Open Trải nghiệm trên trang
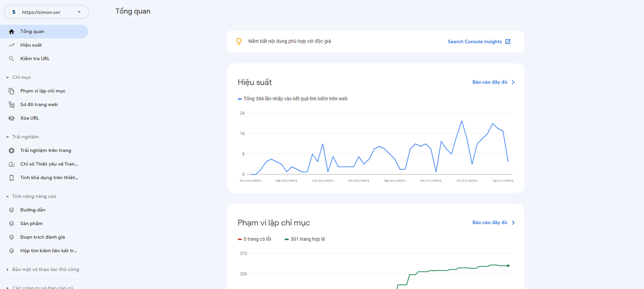 point(44,150)
